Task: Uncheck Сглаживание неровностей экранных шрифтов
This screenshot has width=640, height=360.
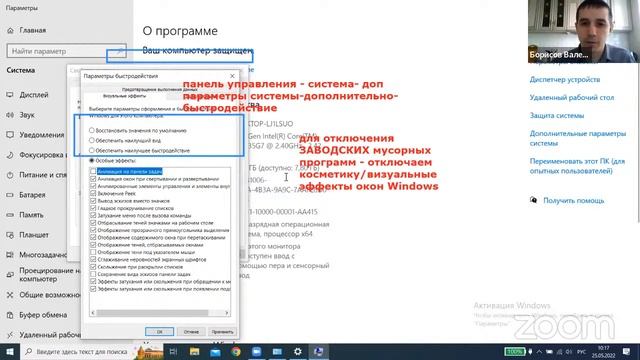Action: coord(93,260)
